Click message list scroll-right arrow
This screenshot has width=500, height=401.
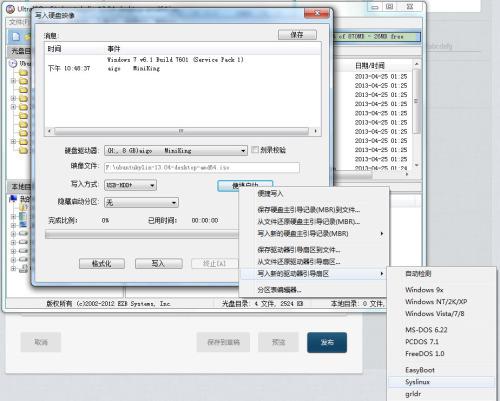[x=315, y=131]
